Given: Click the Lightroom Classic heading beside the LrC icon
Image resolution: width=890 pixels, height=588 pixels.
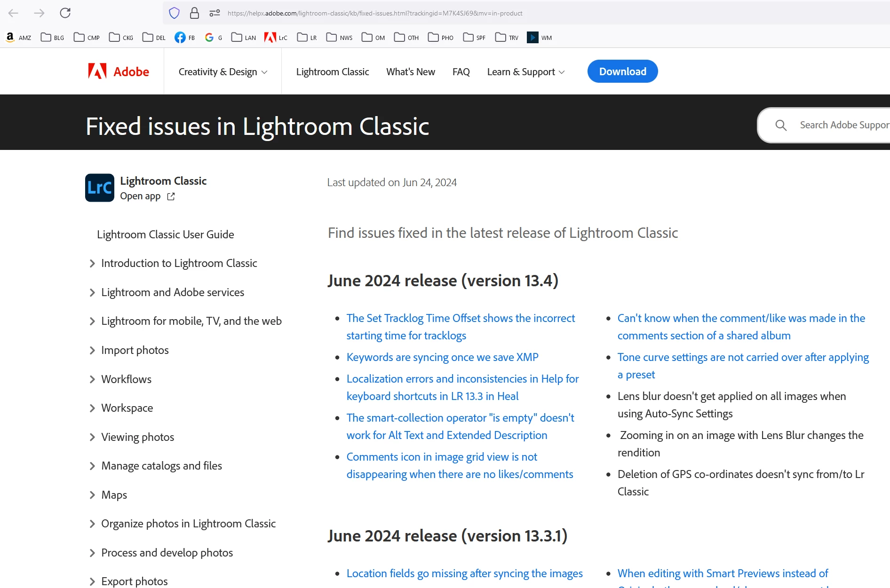Looking at the screenshot, I should click(x=163, y=181).
